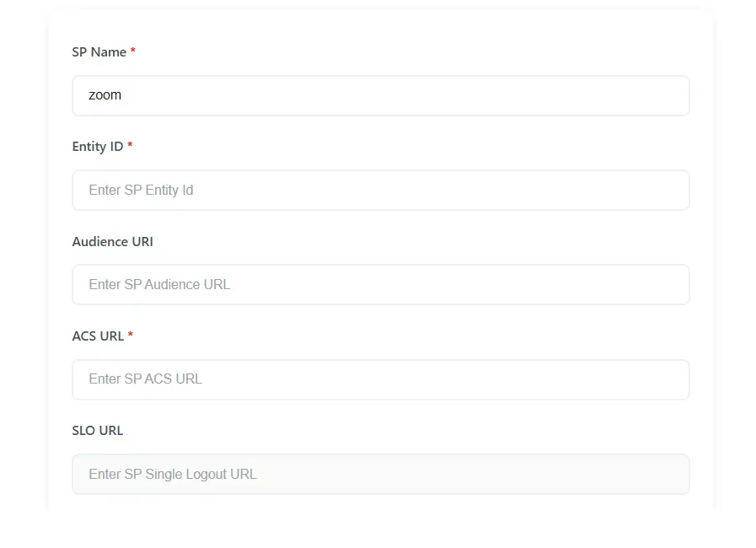Click the ACS URL input field
The width and height of the screenshot is (756, 548).
click(379, 379)
